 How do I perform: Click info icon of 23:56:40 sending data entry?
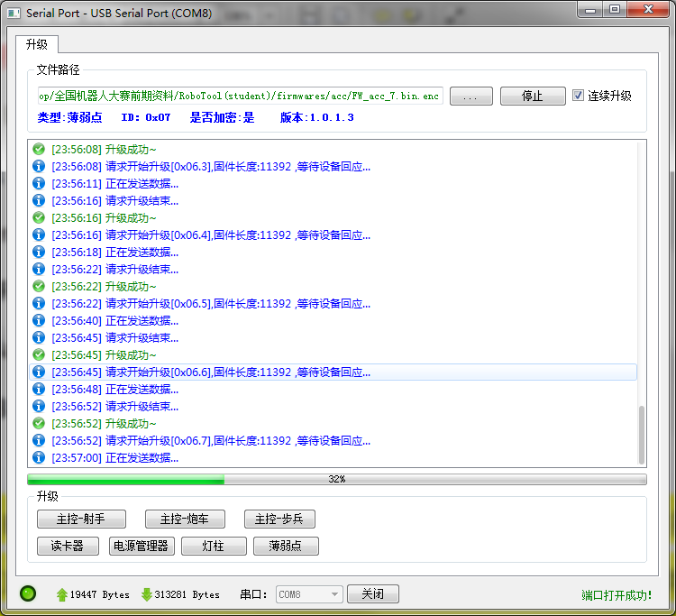(39, 320)
